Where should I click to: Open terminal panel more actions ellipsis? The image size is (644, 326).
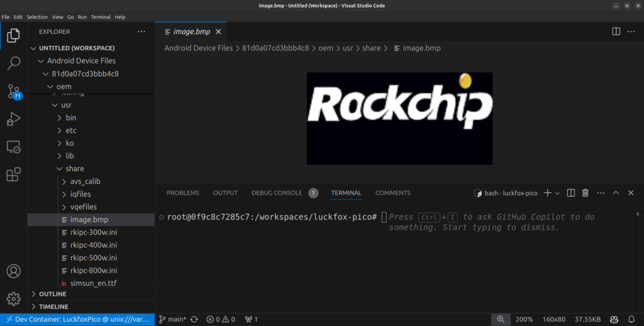tap(601, 193)
